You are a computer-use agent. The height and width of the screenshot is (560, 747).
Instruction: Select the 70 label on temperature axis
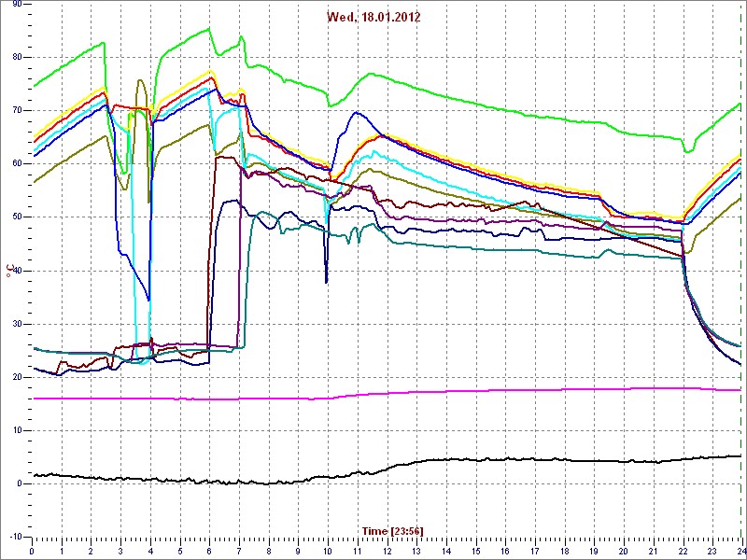(x=17, y=110)
